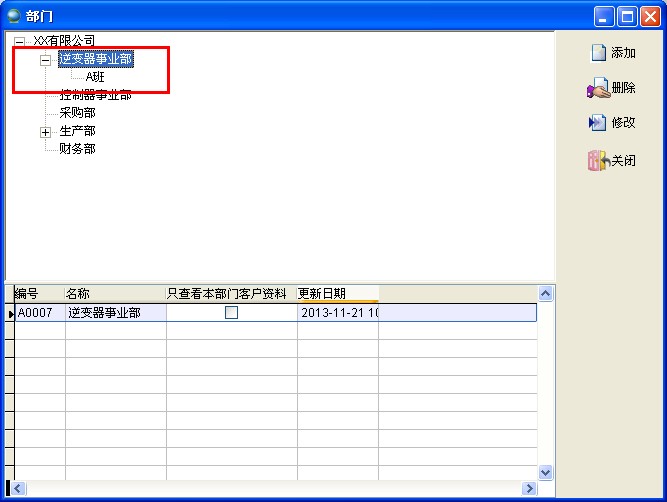Select 财务部 in the department tree
This screenshot has width=667, height=502.
pyautogui.click(x=77, y=149)
